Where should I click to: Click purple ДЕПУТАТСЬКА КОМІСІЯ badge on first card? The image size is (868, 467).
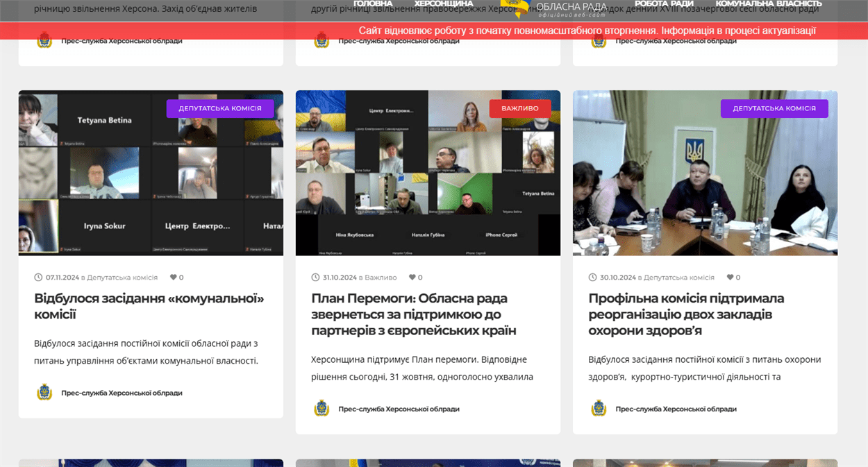point(220,108)
